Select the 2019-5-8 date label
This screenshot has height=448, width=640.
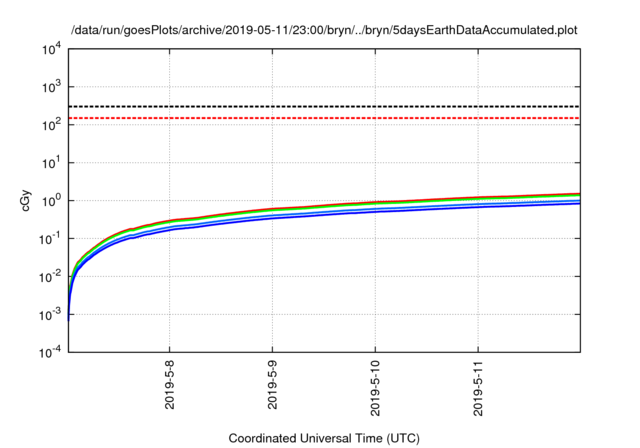[170, 385]
